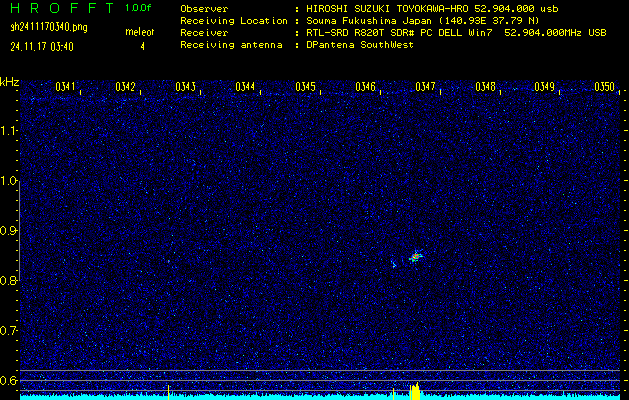
Task: Click the meteor count label
Action: (x=140, y=33)
